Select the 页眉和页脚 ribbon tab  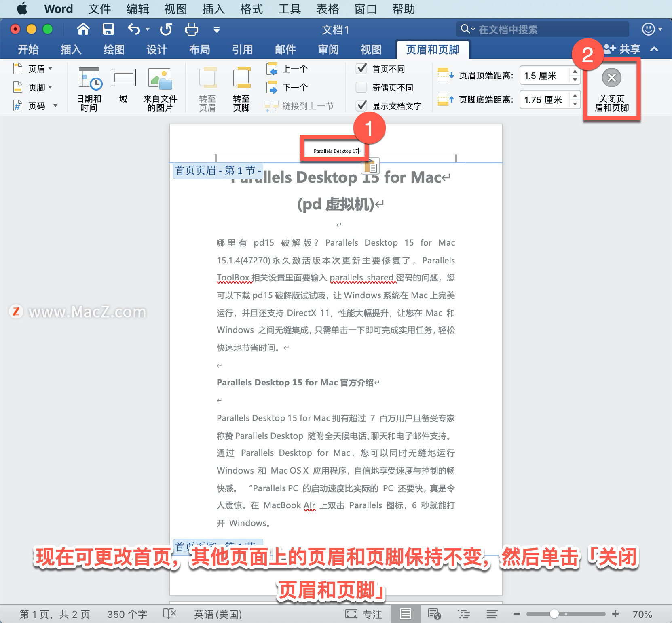[433, 49]
